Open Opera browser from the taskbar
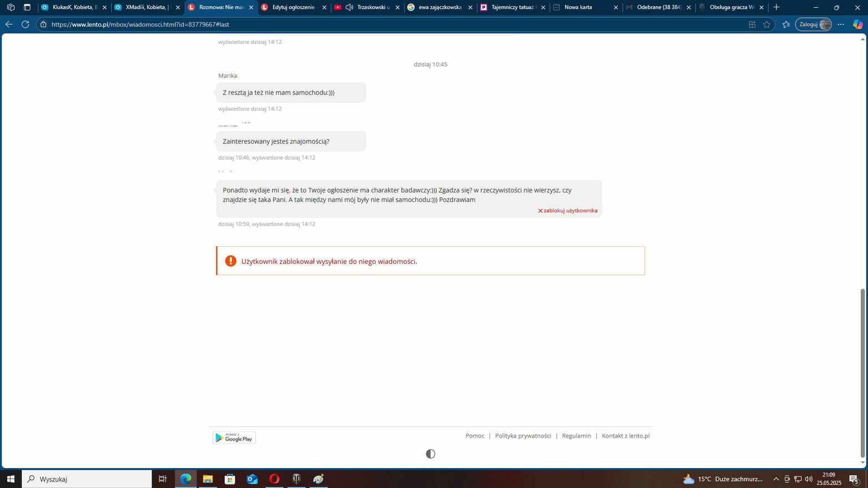Screen dimensions: 868x488 click(x=274, y=479)
